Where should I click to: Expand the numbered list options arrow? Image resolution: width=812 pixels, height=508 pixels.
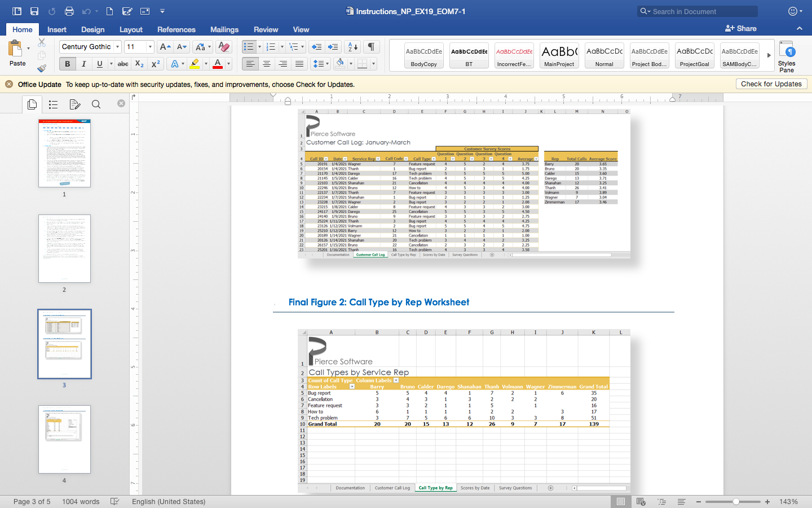pos(282,47)
